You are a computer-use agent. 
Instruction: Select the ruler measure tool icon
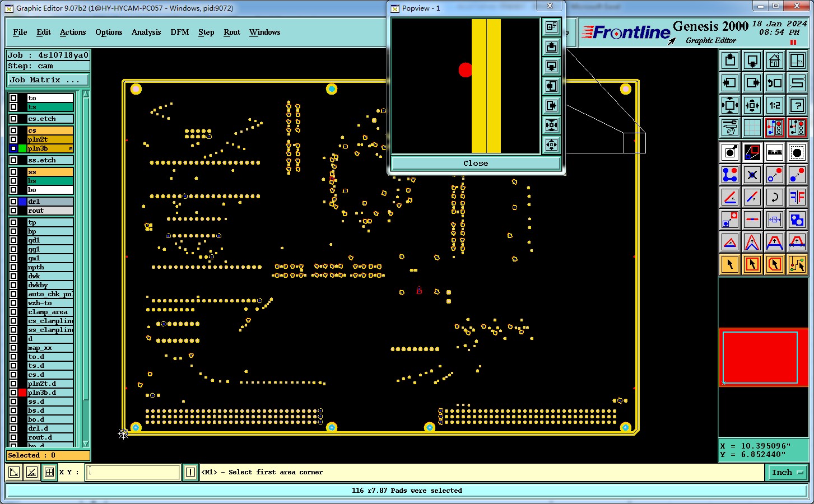coord(774,152)
